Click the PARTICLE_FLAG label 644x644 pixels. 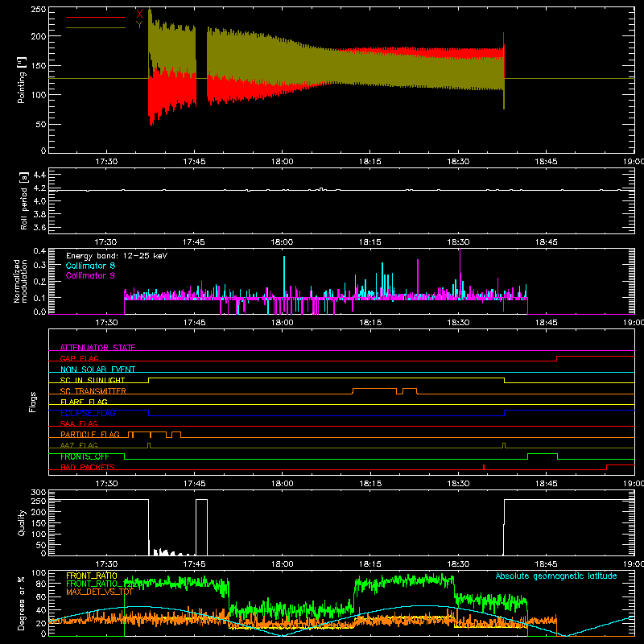point(90,434)
